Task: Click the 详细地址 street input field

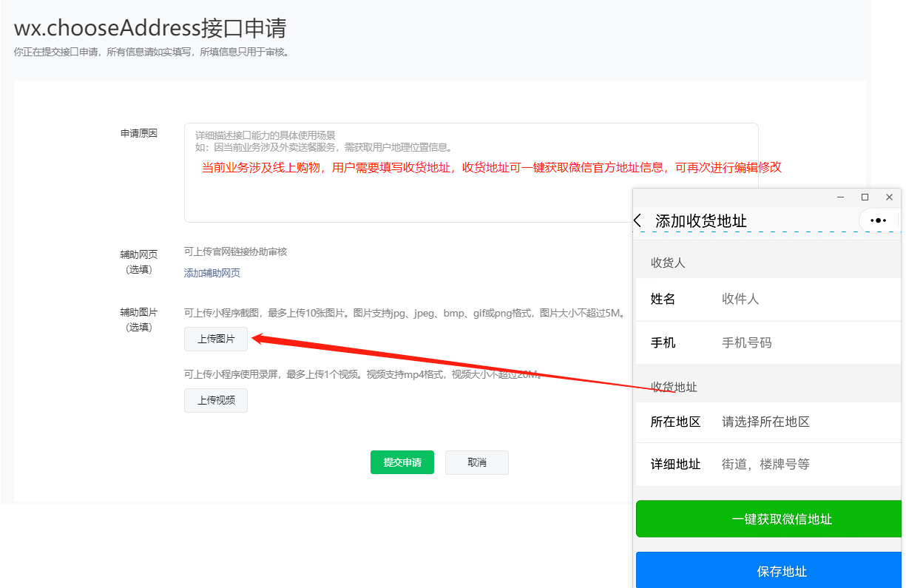Action: [x=768, y=464]
